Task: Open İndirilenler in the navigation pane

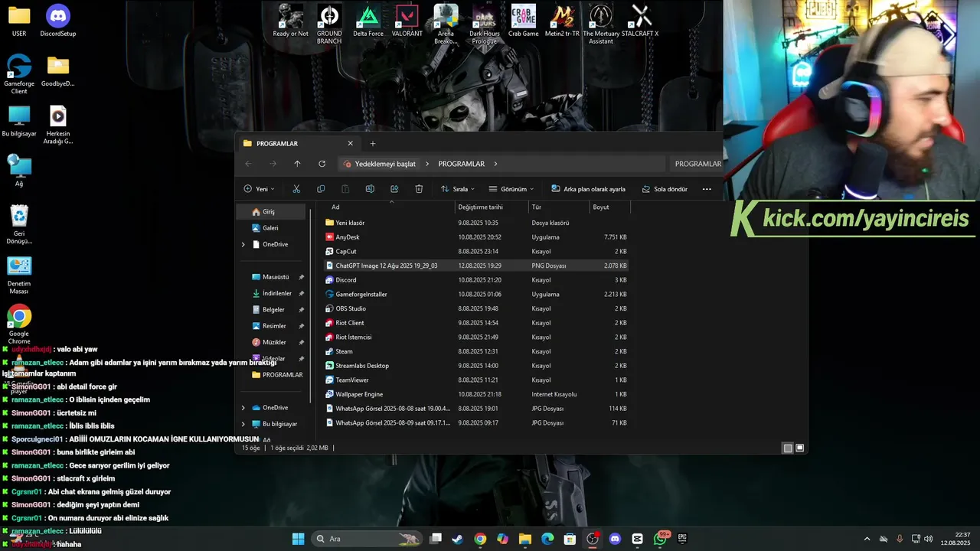Action: click(x=277, y=293)
